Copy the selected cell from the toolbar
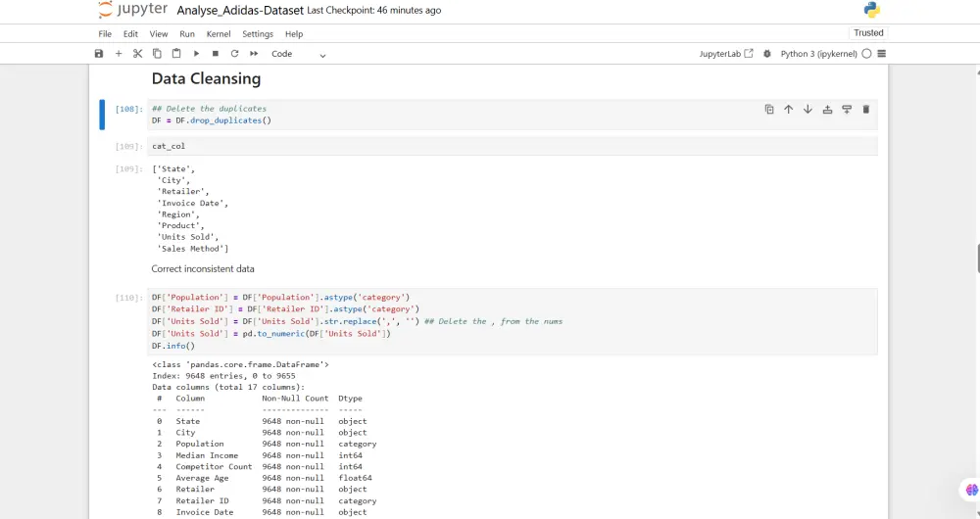The image size is (980, 519). 157,54
